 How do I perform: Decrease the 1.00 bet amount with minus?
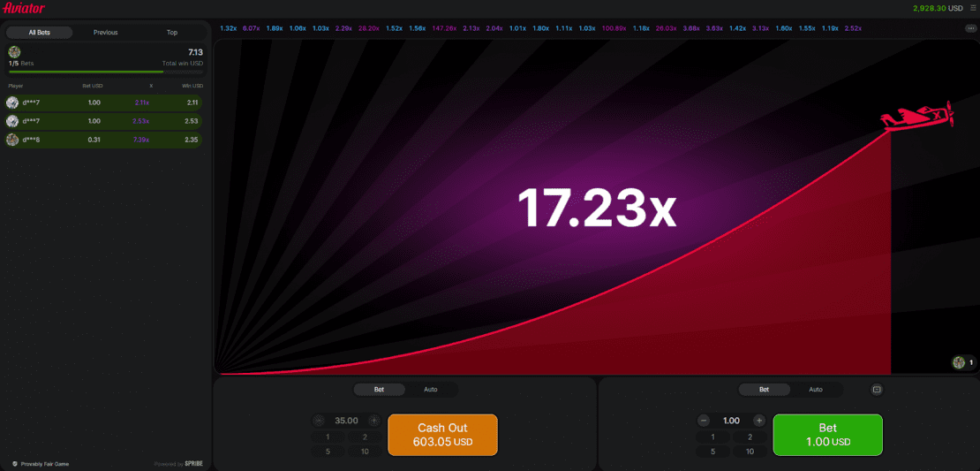click(704, 421)
